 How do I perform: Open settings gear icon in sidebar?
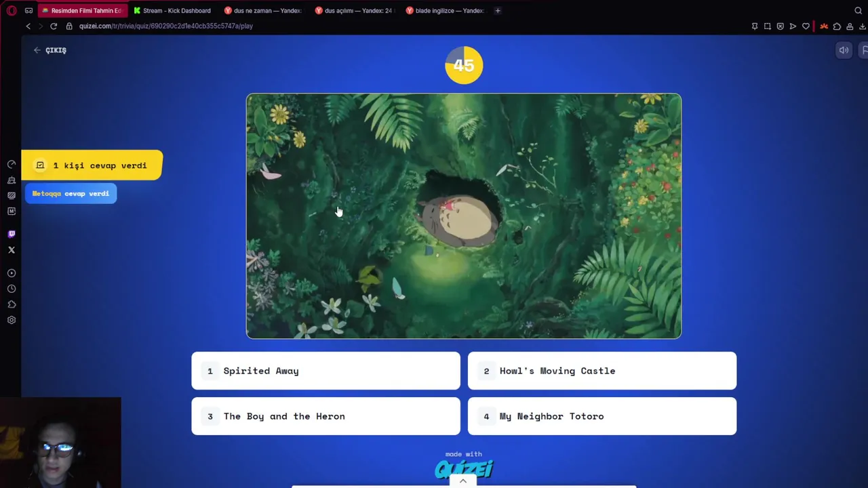point(12,320)
